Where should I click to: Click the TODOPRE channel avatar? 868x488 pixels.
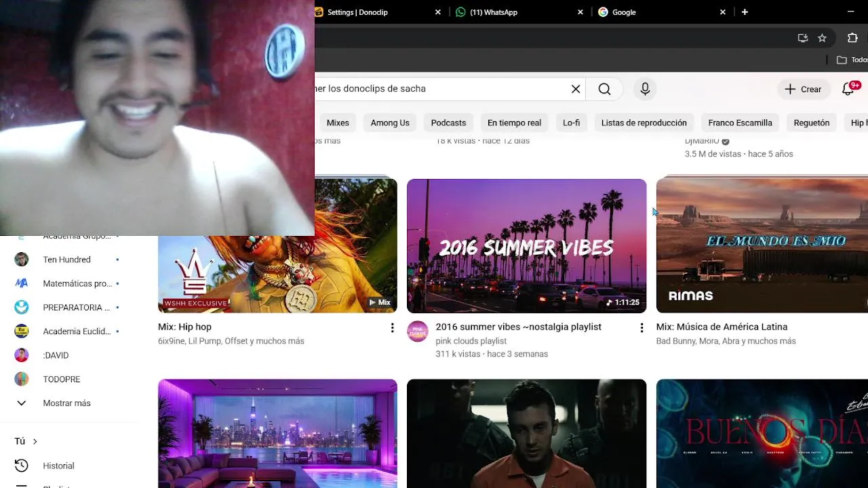pos(22,380)
